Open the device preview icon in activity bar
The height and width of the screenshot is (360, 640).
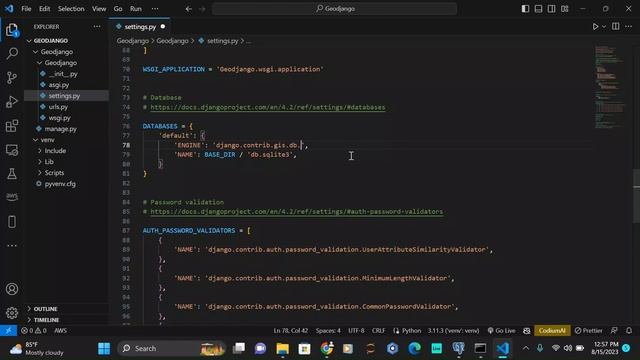pyautogui.click(x=12, y=222)
